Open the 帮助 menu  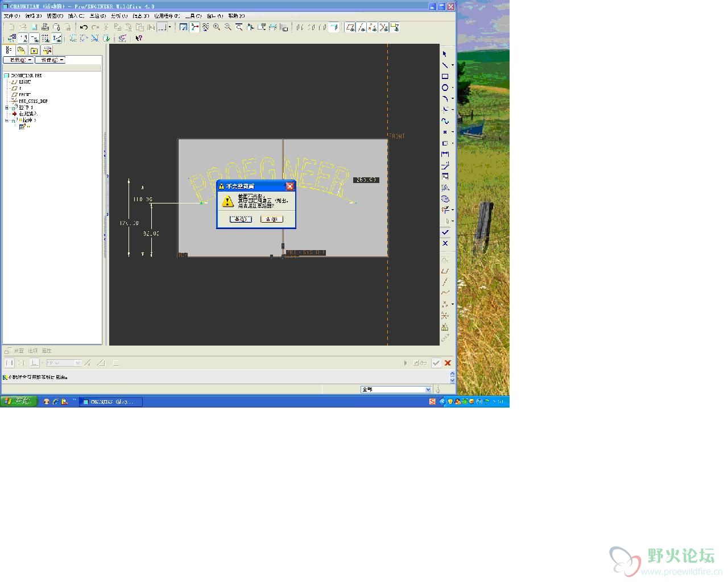pos(236,16)
